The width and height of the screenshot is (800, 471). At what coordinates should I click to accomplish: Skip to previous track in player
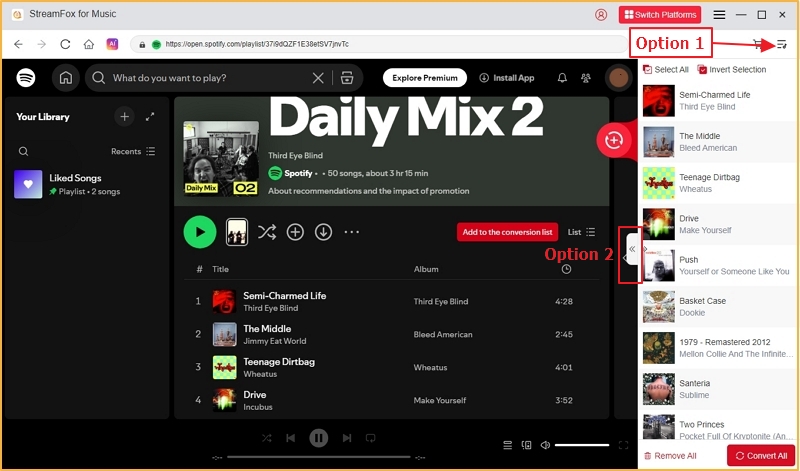tap(291, 438)
